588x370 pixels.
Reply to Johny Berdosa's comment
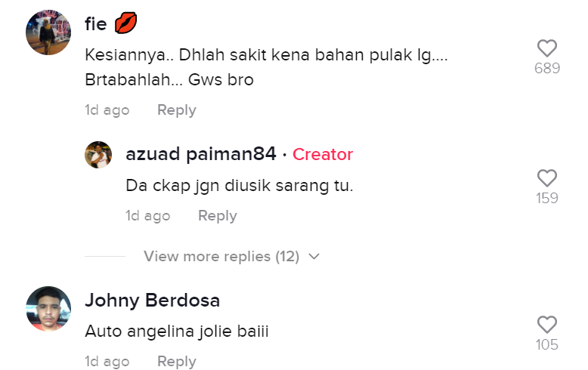177,362
